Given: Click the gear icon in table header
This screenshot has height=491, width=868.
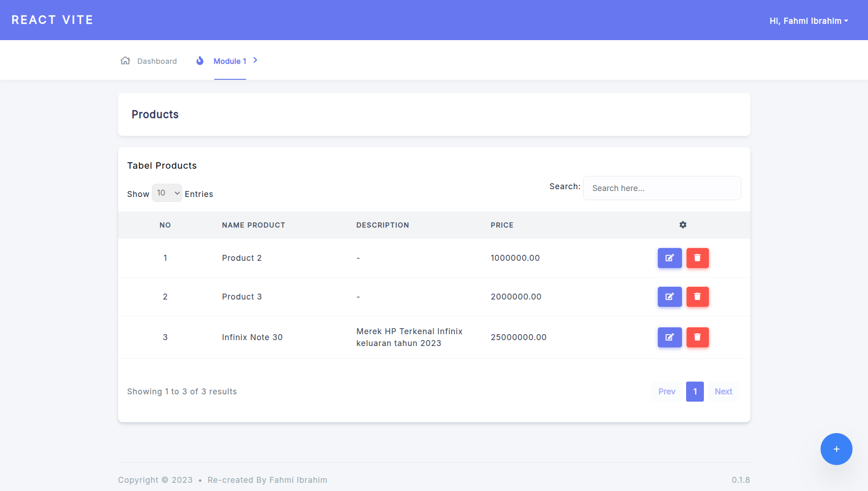Looking at the screenshot, I should 682,225.
